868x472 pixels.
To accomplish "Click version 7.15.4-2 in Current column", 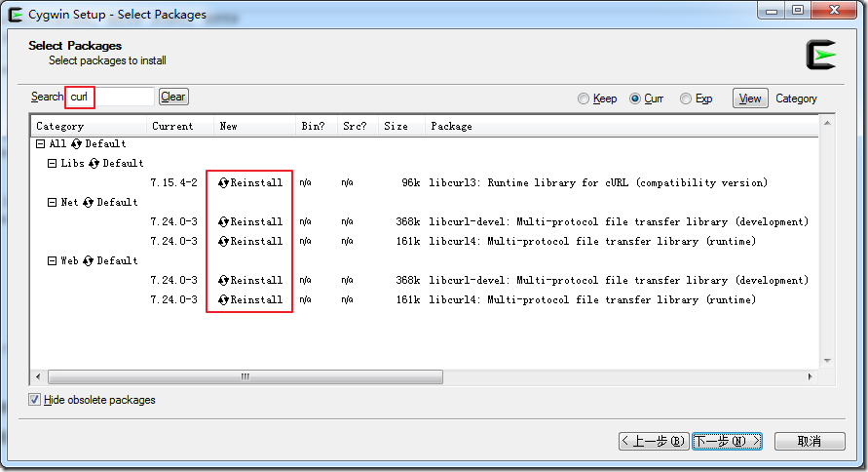I will tap(173, 182).
